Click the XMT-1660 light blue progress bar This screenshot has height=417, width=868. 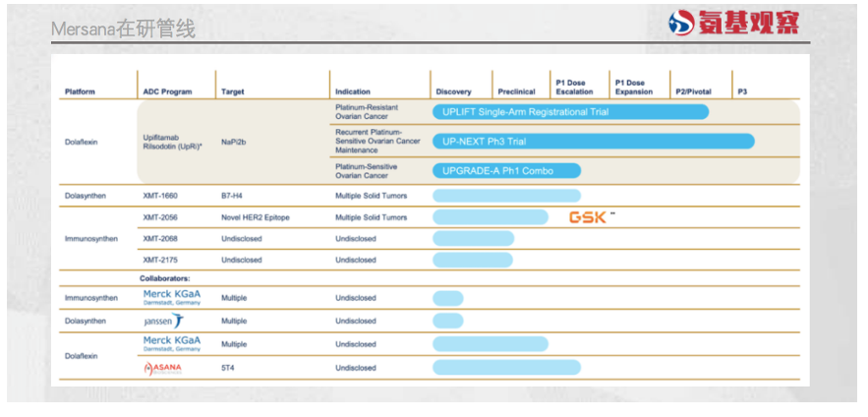(506, 196)
